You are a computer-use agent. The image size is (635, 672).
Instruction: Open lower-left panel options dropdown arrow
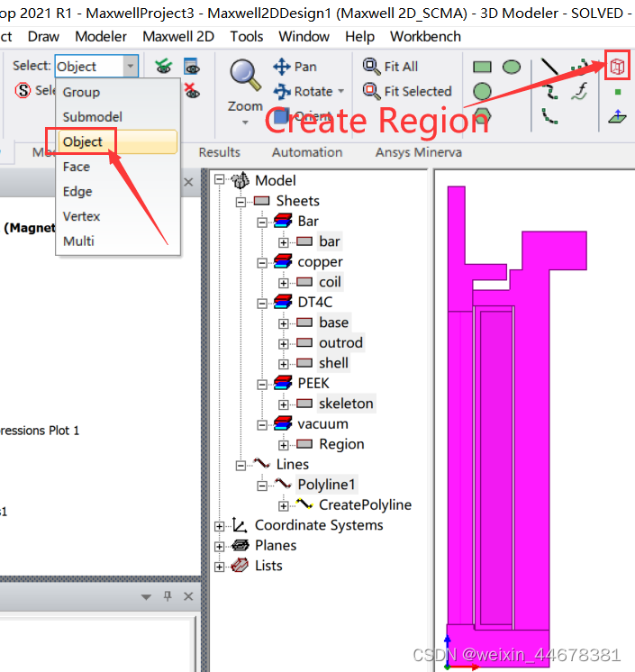(146, 596)
